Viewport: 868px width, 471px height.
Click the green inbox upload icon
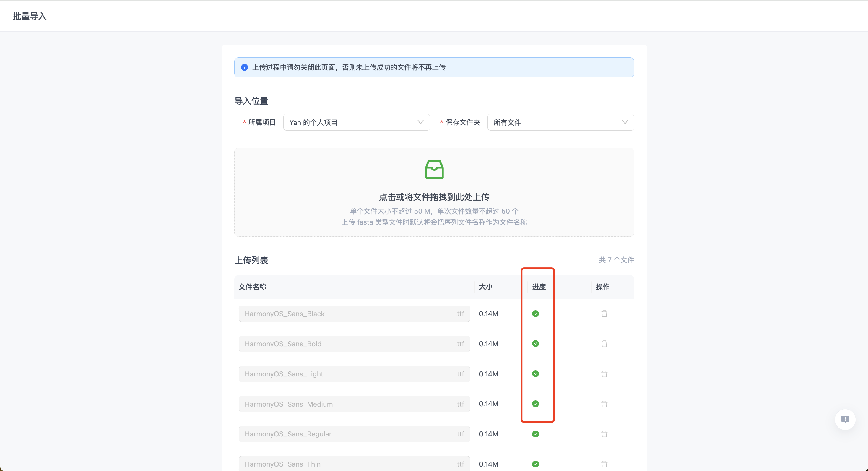click(x=434, y=169)
